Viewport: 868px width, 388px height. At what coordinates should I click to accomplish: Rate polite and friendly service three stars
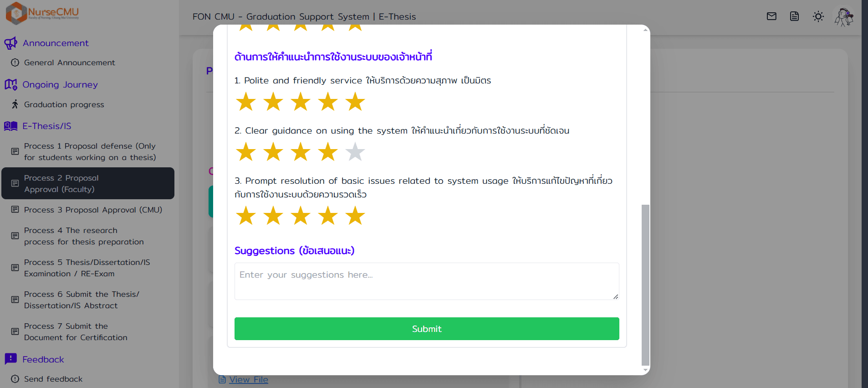click(301, 102)
